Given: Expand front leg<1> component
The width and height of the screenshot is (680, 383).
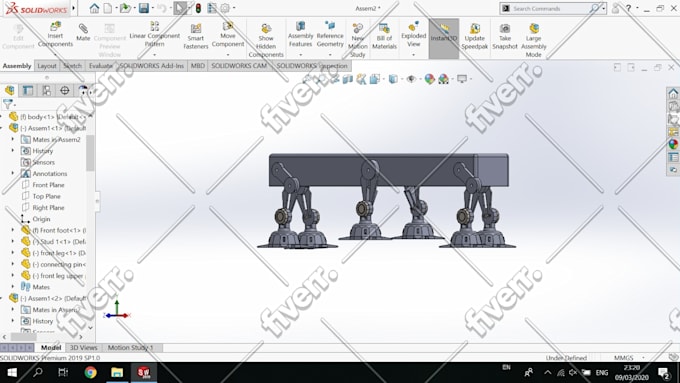Looking at the screenshot, I should click(13, 252).
